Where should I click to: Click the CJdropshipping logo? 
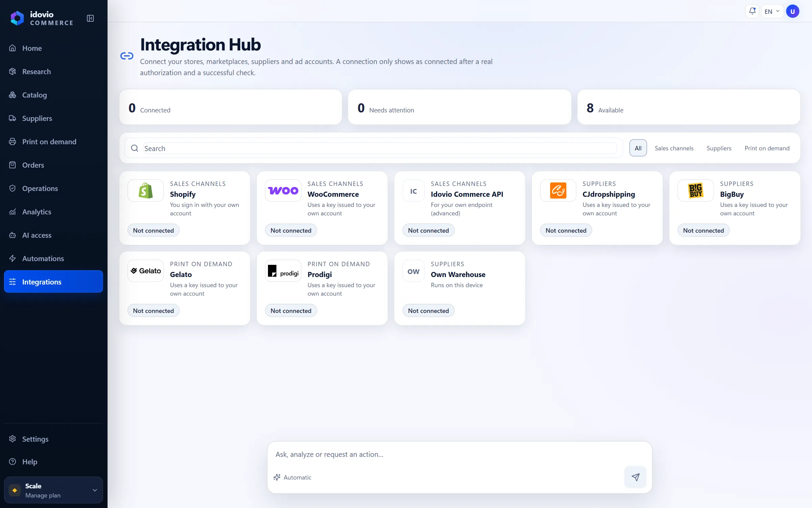[x=558, y=191]
